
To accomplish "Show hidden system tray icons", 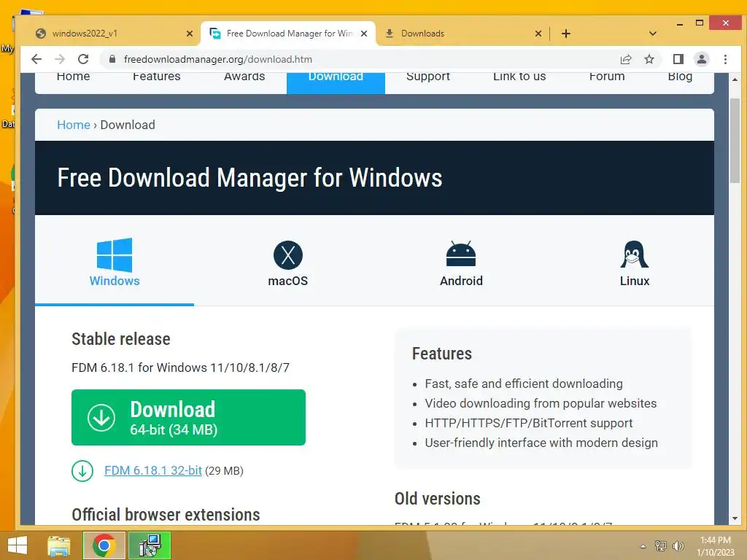I will 643,546.
